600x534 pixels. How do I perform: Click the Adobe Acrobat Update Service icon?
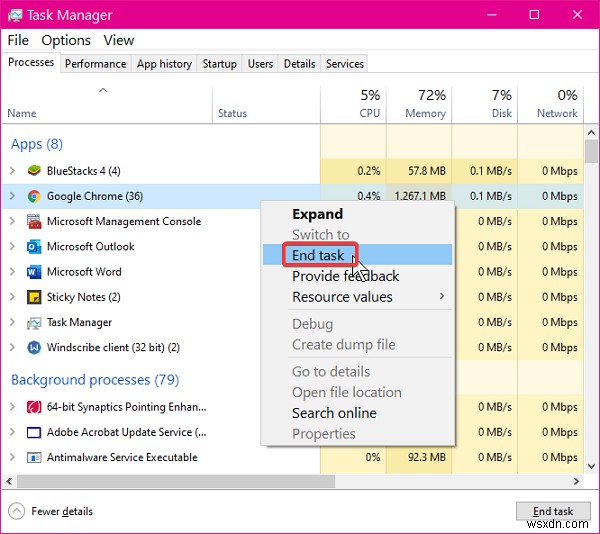(x=34, y=432)
